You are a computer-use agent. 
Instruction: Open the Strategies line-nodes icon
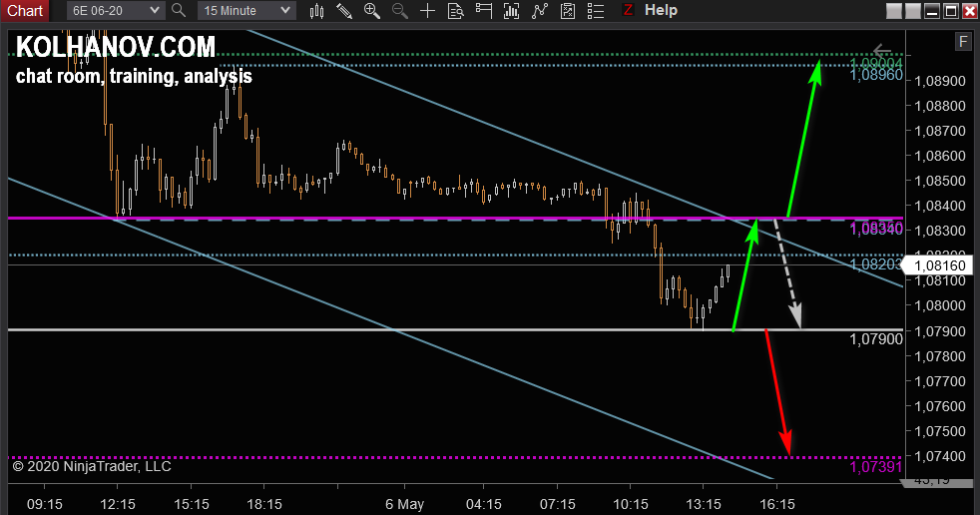(539, 11)
